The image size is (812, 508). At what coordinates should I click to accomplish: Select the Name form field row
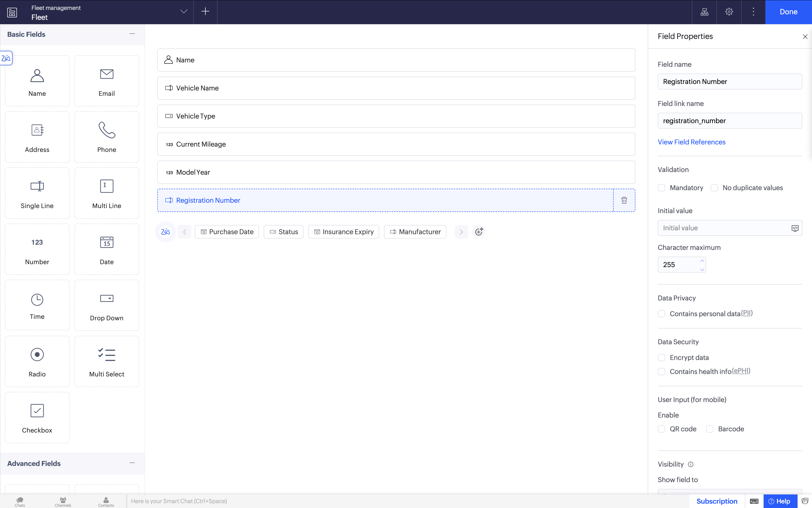pyautogui.click(x=396, y=60)
